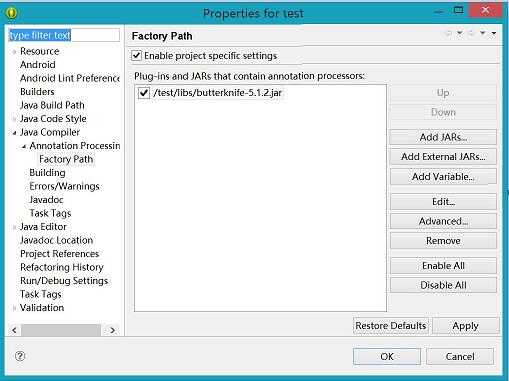Collapse the Java Compiler tree node
This screenshot has height=381, width=509.
pos(14,133)
